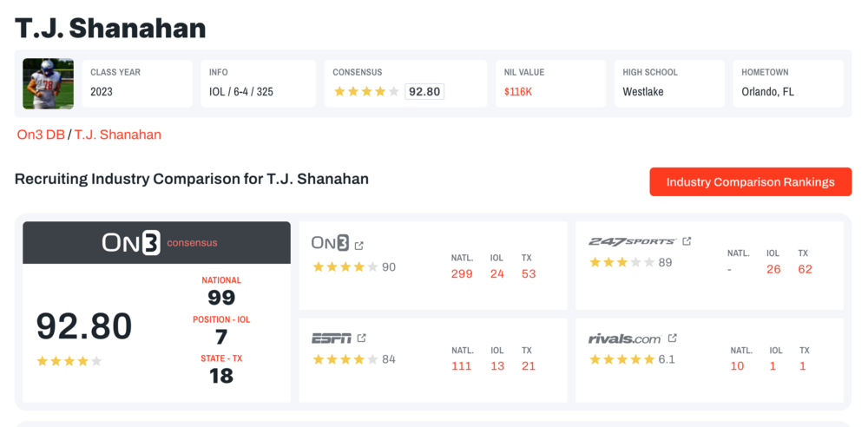Image resolution: width=868 pixels, height=427 pixels.
Task: Click On3 national rank 299
Action: pyautogui.click(x=462, y=274)
